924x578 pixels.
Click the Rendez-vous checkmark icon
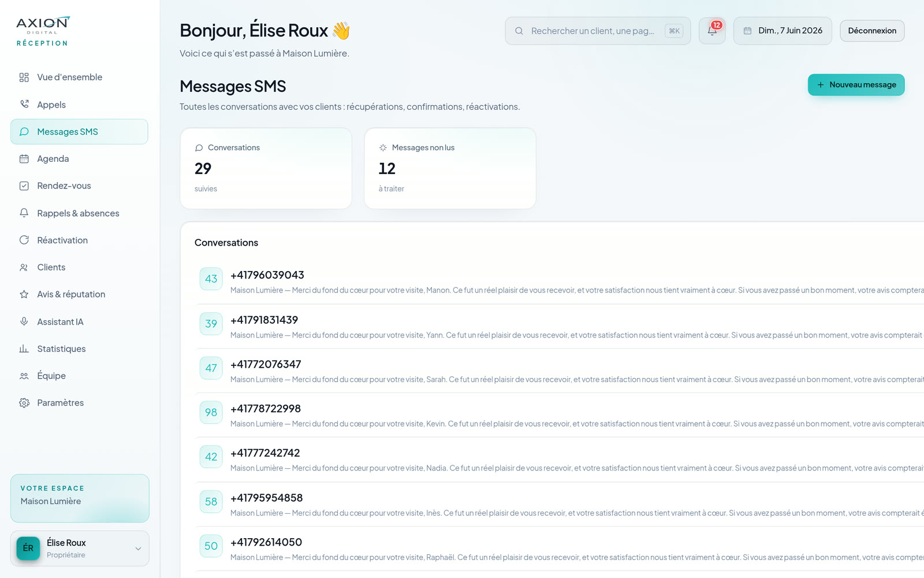(24, 186)
